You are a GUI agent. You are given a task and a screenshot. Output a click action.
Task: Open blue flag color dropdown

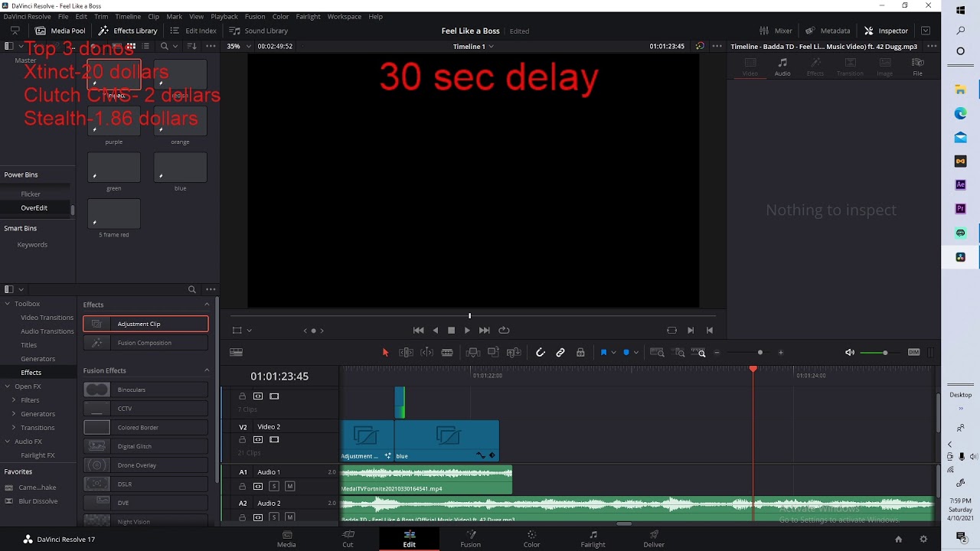(613, 352)
